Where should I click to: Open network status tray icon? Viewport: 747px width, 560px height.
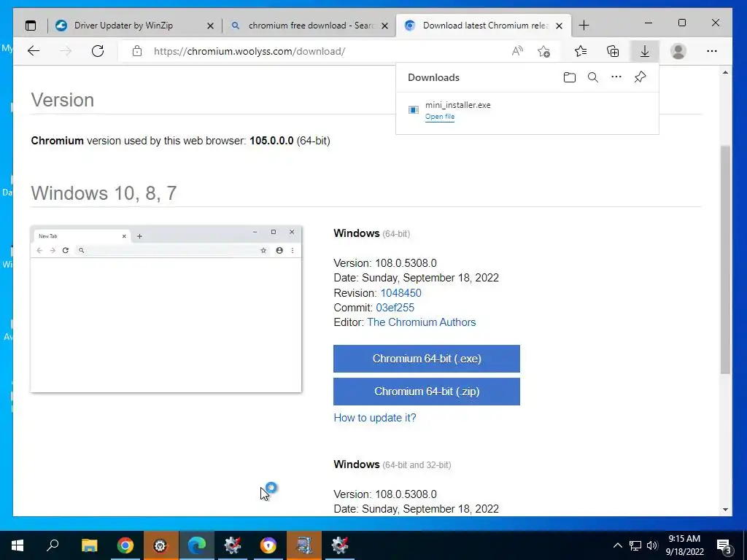[635, 545]
